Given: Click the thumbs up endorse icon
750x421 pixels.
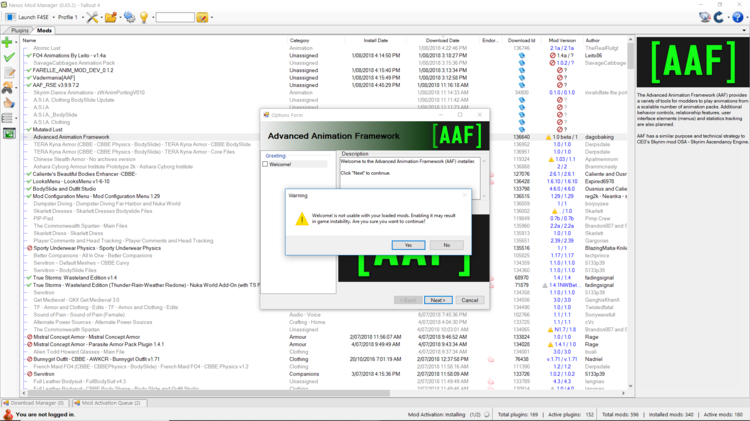Looking at the screenshot, I should [x=9, y=103].
